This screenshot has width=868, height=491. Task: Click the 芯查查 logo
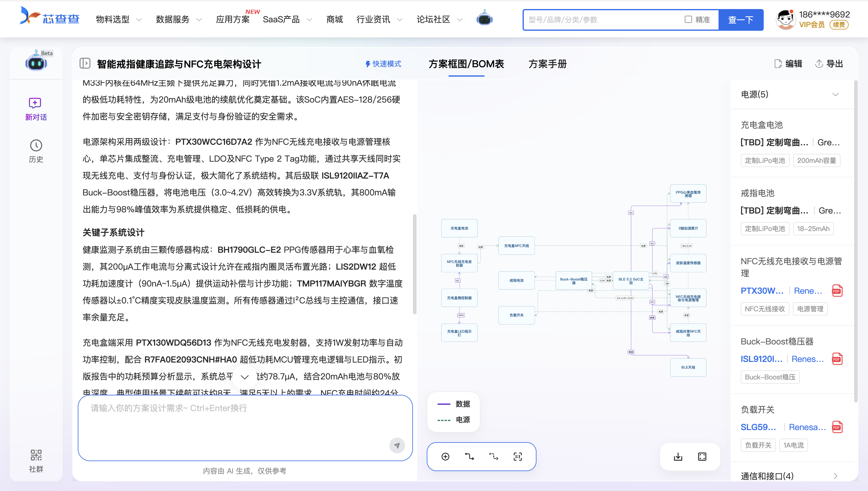[x=49, y=16]
